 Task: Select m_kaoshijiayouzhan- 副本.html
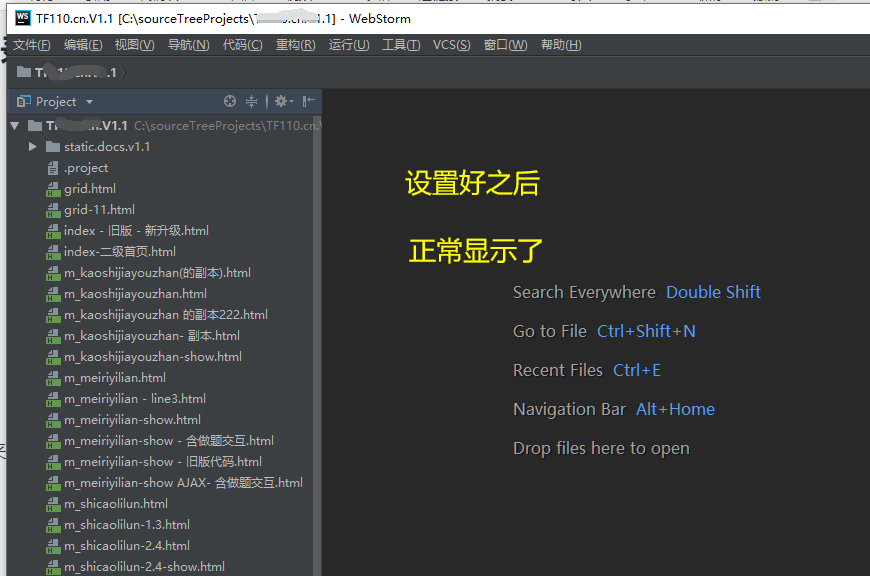[x=152, y=336]
